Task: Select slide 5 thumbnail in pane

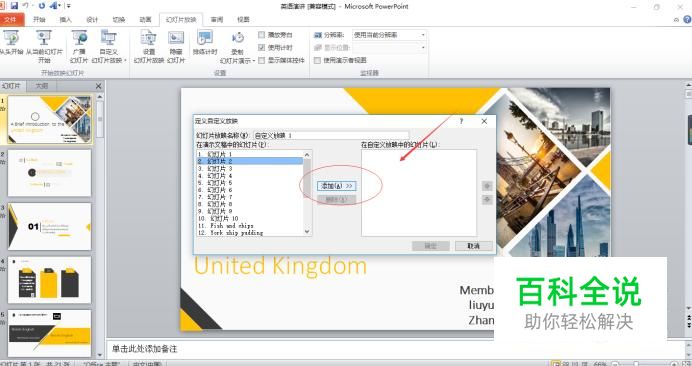Action: (x=49, y=333)
